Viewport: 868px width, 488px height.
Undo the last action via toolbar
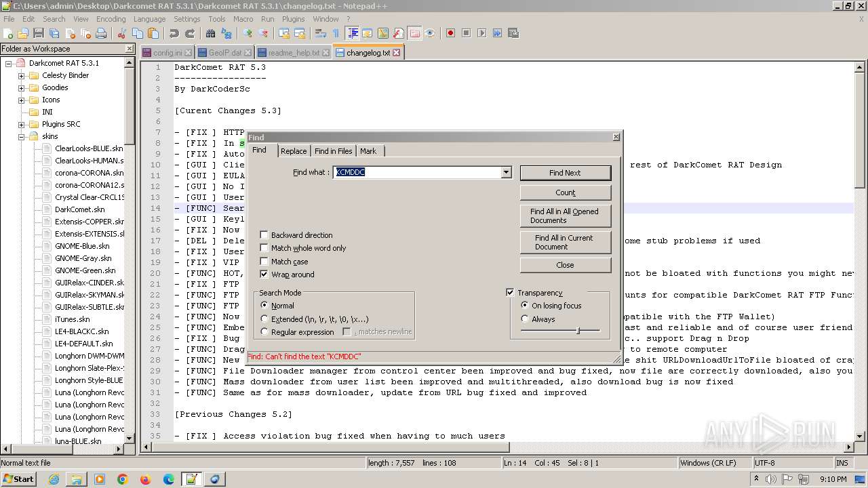pyautogui.click(x=174, y=33)
